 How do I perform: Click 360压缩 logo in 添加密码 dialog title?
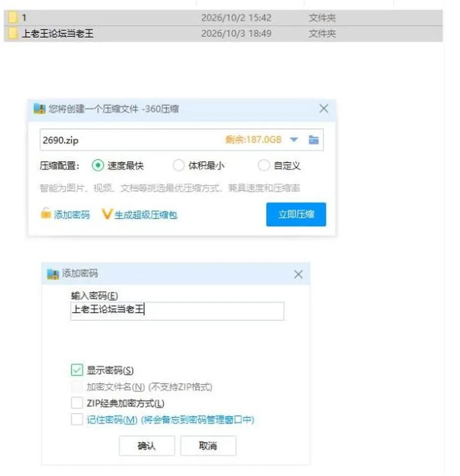click(53, 274)
